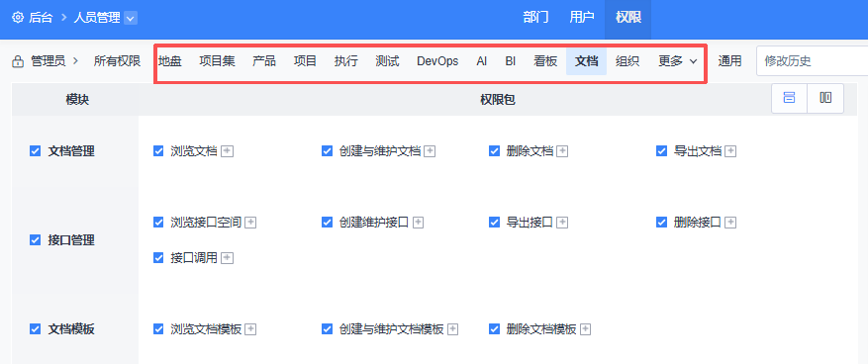
Task: Toggle the 浏览文档模板 checkbox
Action: tap(158, 329)
